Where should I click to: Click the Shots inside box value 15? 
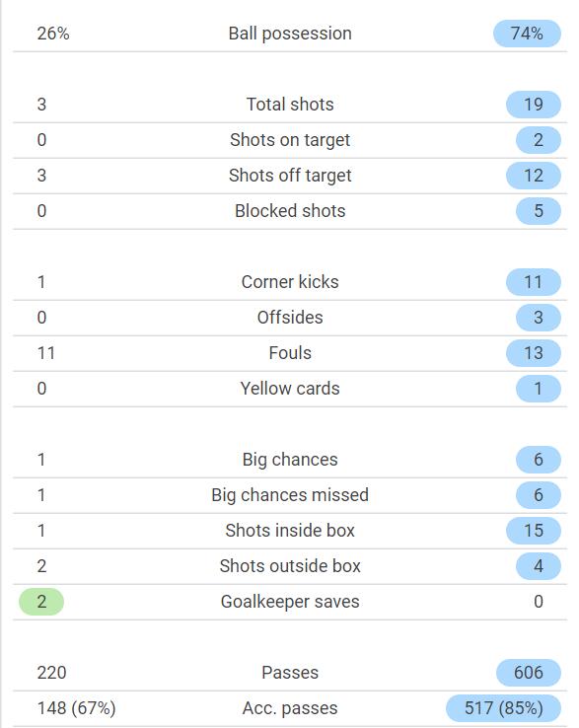[533, 531]
